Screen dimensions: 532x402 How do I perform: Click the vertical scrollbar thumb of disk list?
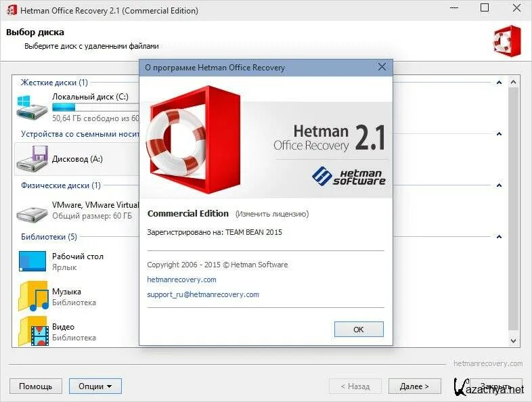click(513, 208)
